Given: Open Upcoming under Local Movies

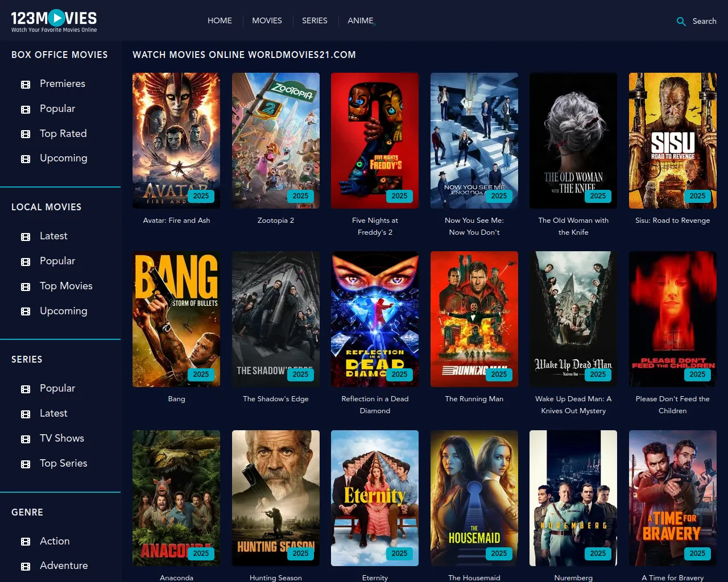Looking at the screenshot, I should pyautogui.click(x=64, y=311).
